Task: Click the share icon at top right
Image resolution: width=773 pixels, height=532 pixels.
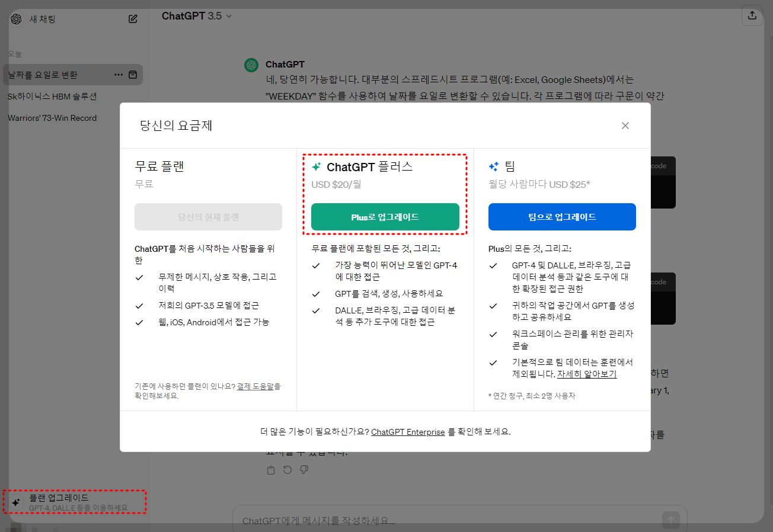Action: click(x=752, y=15)
